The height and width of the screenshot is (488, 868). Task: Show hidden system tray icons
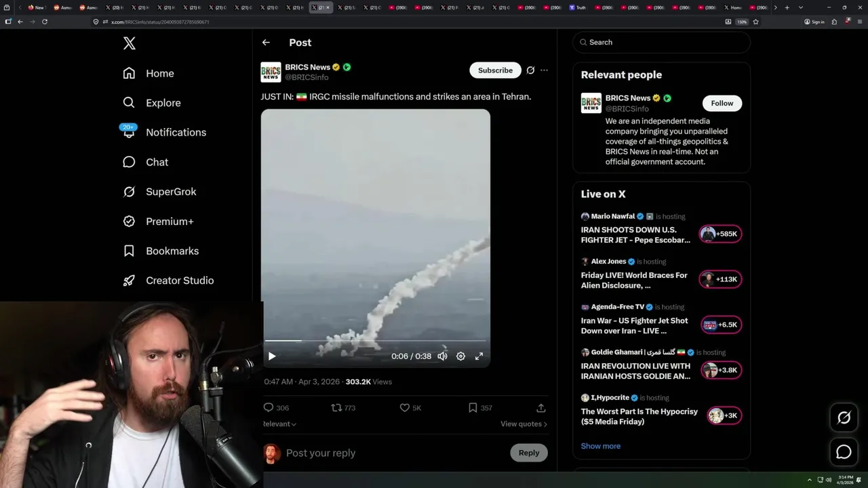(x=809, y=480)
